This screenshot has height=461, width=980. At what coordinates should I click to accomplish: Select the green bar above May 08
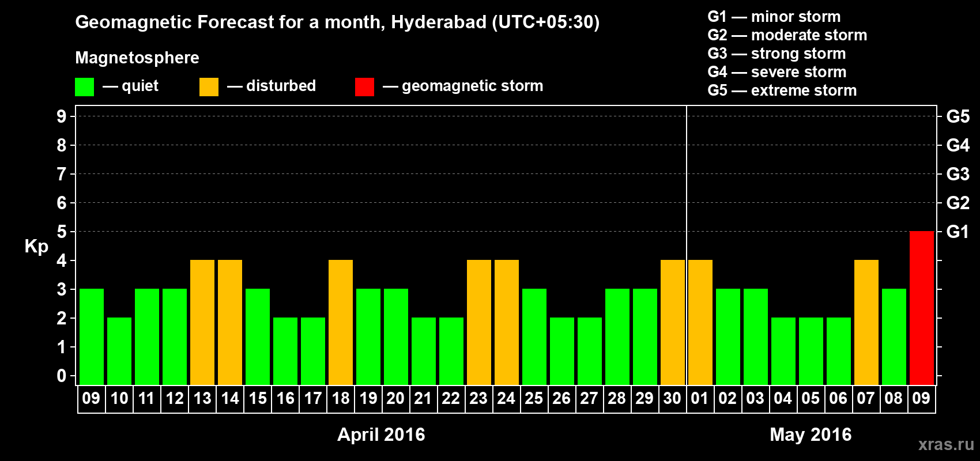coord(894,337)
